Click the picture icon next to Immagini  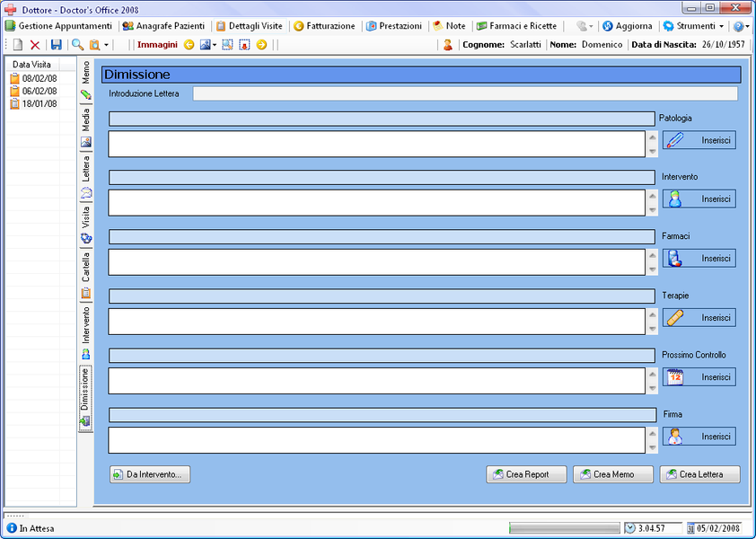pyautogui.click(x=205, y=45)
